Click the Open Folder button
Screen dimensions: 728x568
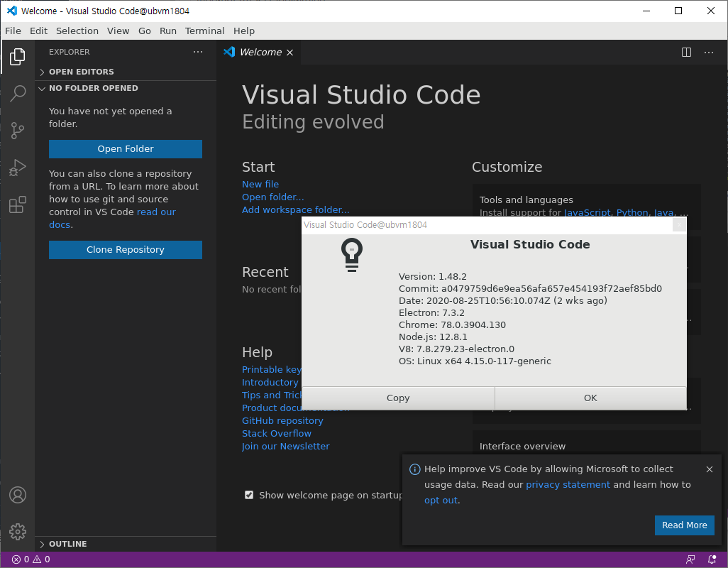[x=126, y=149]
